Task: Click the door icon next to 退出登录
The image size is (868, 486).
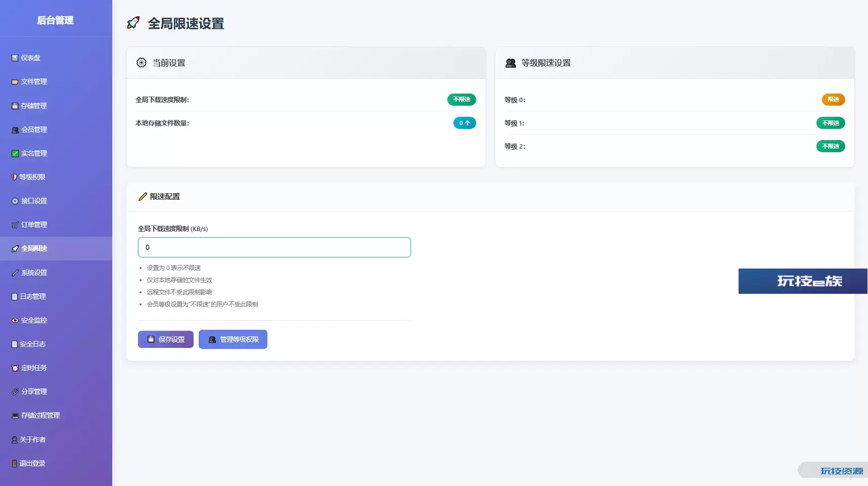Action: [14, 464]
